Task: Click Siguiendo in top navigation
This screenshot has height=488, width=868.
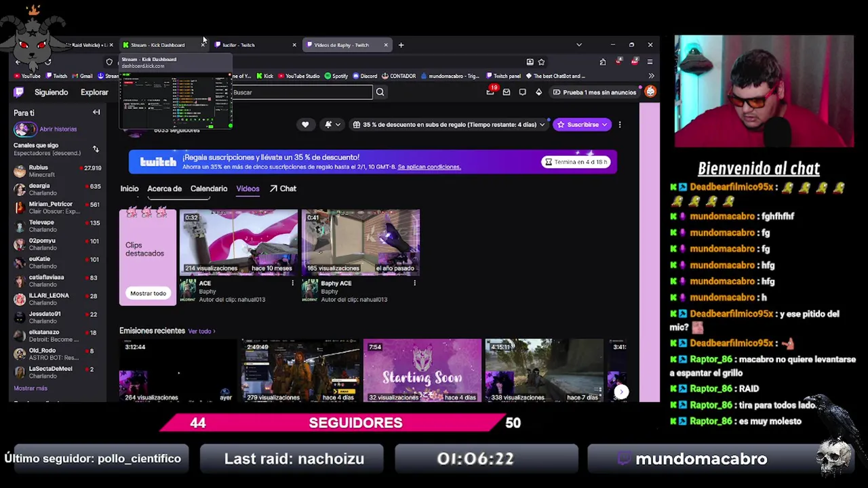Action: pos(52,92)
